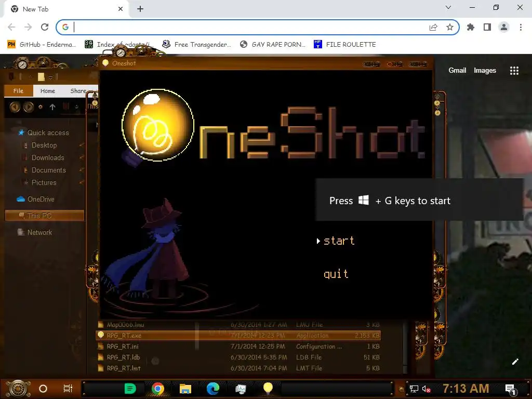Screen dimensions: 532x399
Task: Reload the Chrome tab
Action: coord(45,27)
